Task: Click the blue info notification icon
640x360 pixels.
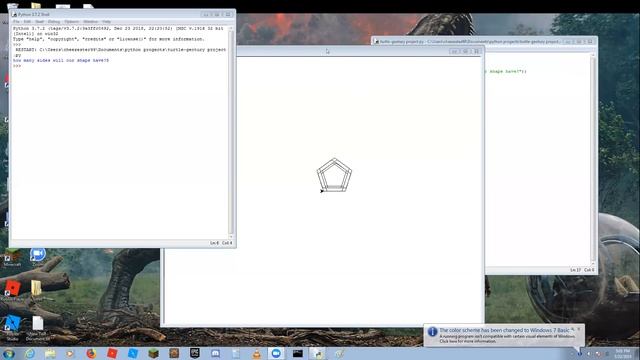Action: click(x=432, y=332)
